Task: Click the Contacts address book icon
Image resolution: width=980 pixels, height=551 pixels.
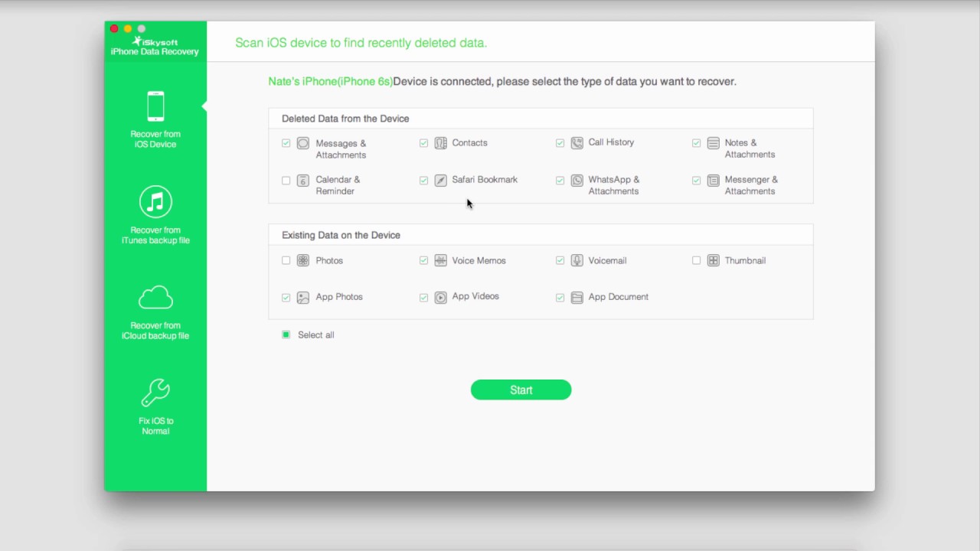Action: 440,143
